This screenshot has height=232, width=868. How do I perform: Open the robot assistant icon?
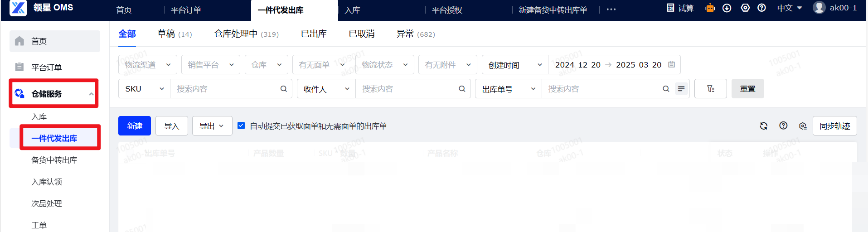[710, 8]
